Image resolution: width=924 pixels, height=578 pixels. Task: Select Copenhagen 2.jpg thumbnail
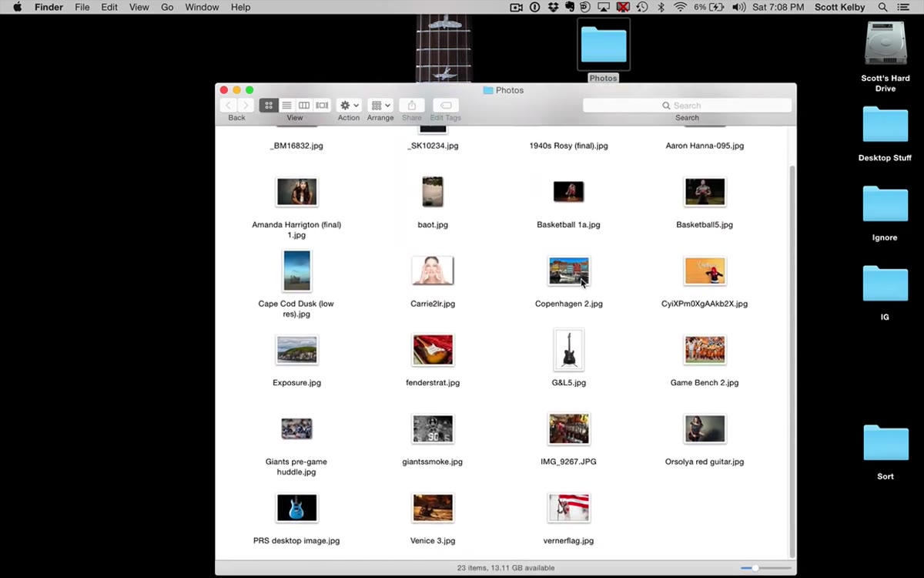pos(569,271)
